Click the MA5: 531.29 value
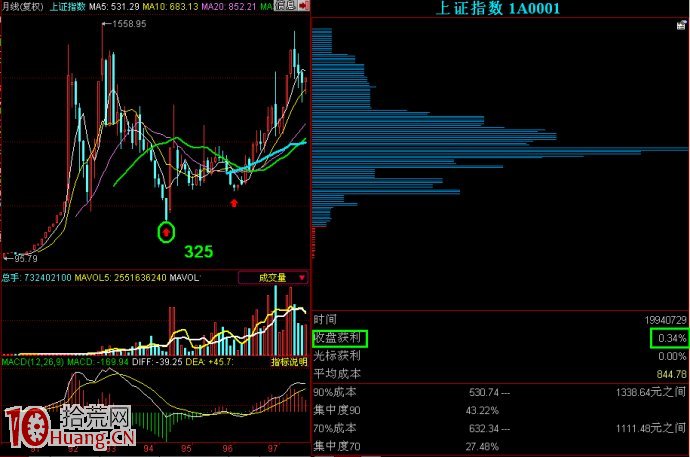Image resolution: width=690 pixels, height=457 pixels. point(114,7)
